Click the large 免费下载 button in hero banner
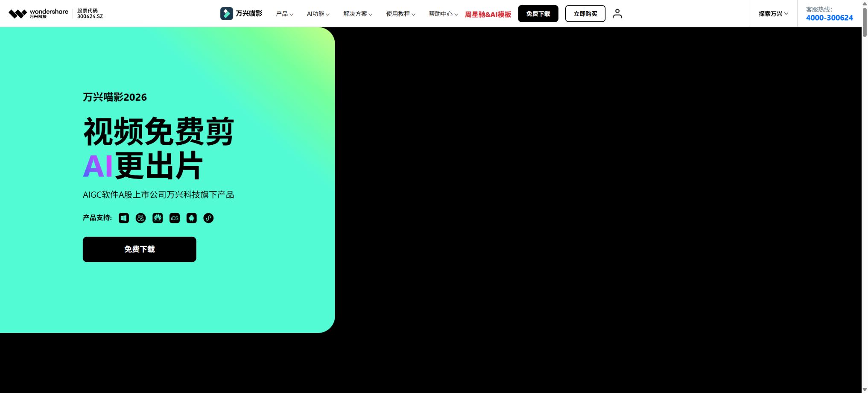 click(140, 249)
